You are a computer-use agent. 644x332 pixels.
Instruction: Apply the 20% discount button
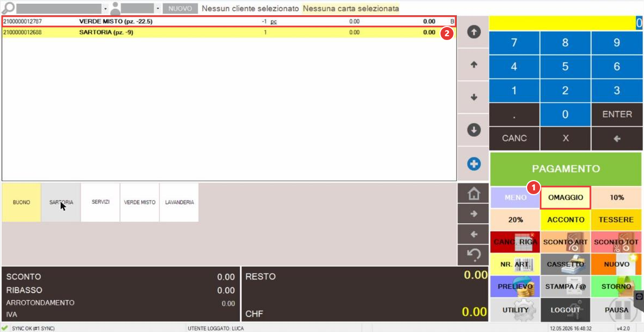tap(515, 220)
